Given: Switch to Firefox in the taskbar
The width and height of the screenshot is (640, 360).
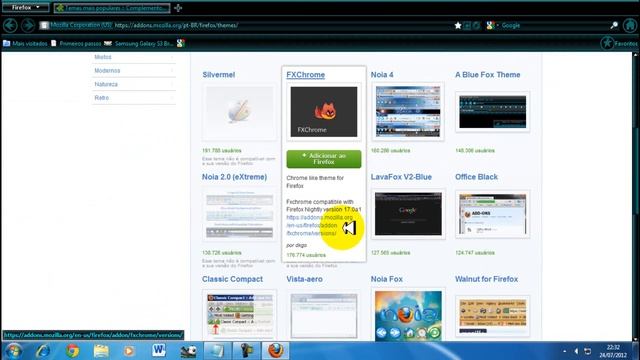Looking at the screenshot, I should point(276,351).
